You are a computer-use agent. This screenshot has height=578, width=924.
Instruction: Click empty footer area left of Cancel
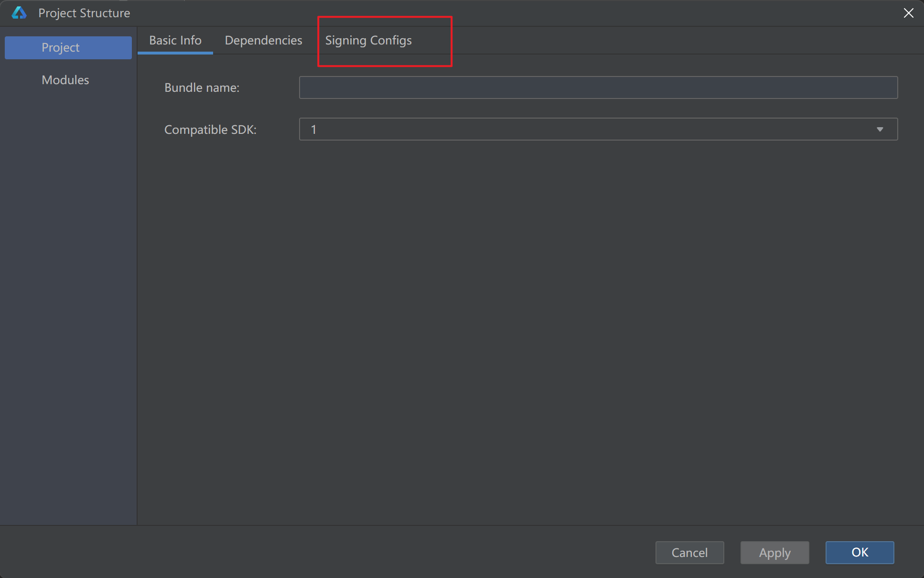point(334,552)
